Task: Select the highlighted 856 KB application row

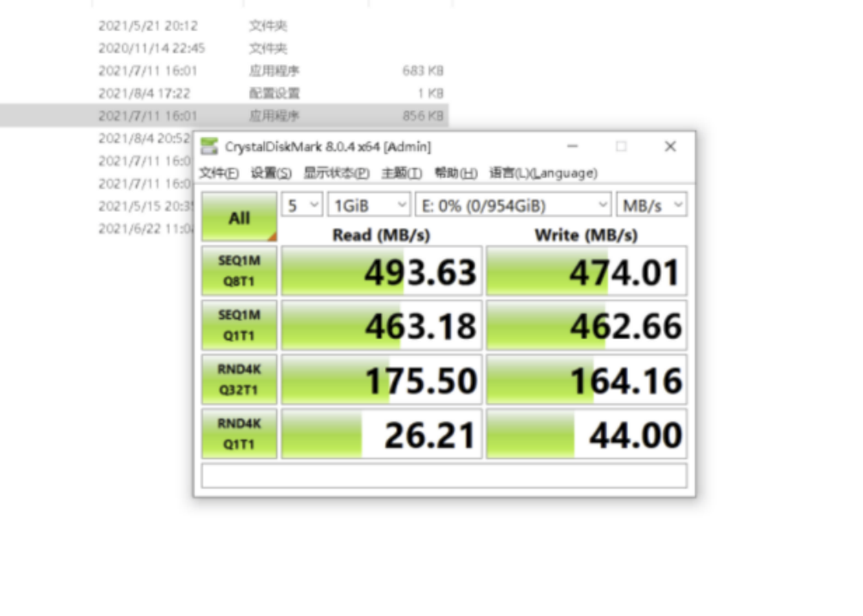Action: pos(224,116)
